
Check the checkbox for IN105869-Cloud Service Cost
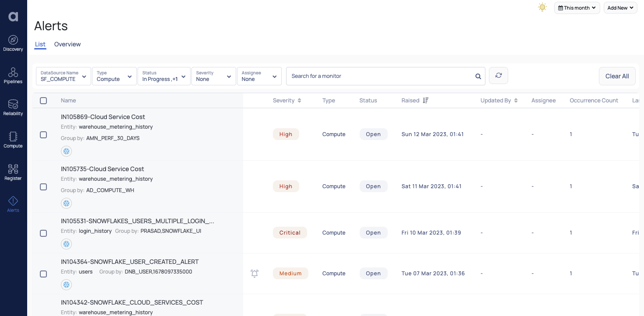pos(43,135)
